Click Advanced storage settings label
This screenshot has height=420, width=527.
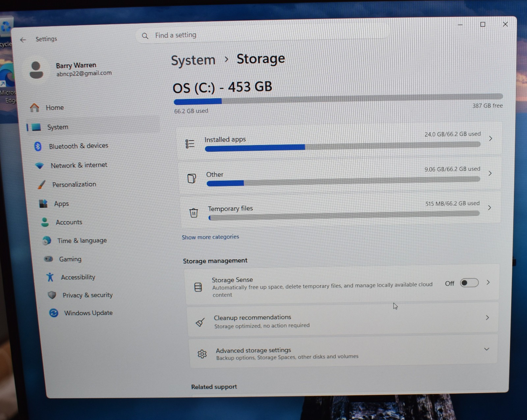coord(253,350)
